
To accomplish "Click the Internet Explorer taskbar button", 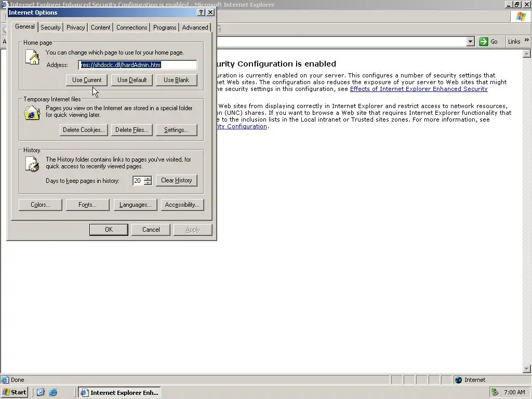I will coord(120,393).
